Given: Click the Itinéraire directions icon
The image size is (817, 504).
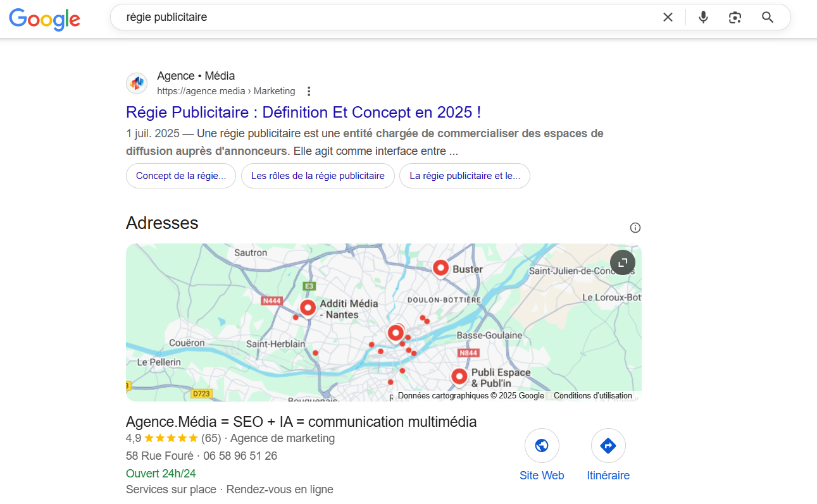Looking at the screenshot, I should pyautogui.click(x=608, y=446).
